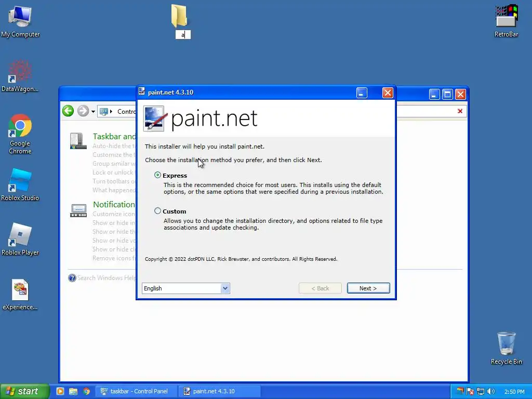Viewport: 532px width, 399px height.
Task: Click Remove icons link under Notification Area
Action: (114, 258)
